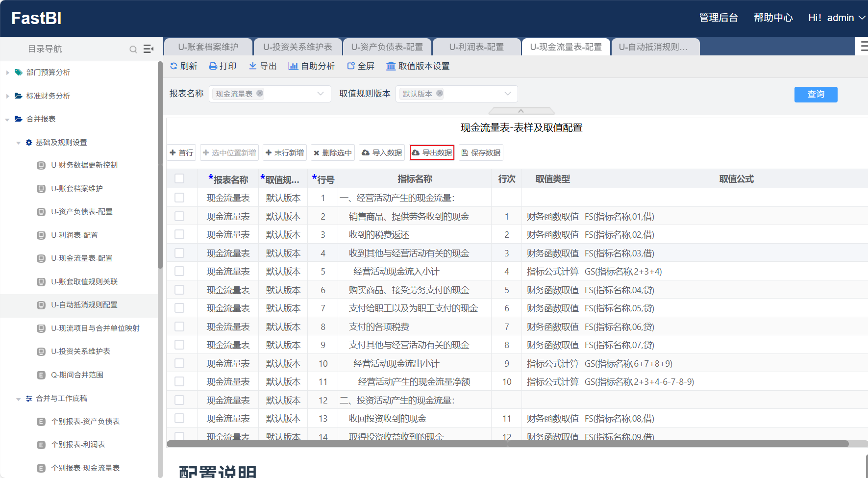This screenshot has height=478, width=868.
Task: Click the export (导出) download icon
Action: 253,66
